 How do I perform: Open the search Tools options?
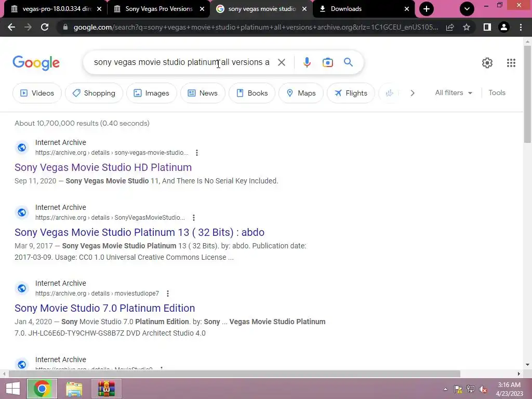click(497, 92)
